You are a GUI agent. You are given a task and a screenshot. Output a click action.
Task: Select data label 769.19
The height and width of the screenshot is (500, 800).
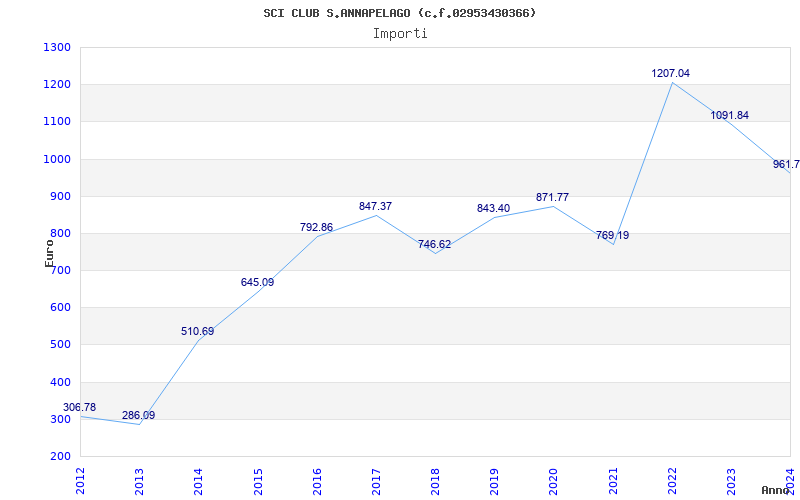612,236
